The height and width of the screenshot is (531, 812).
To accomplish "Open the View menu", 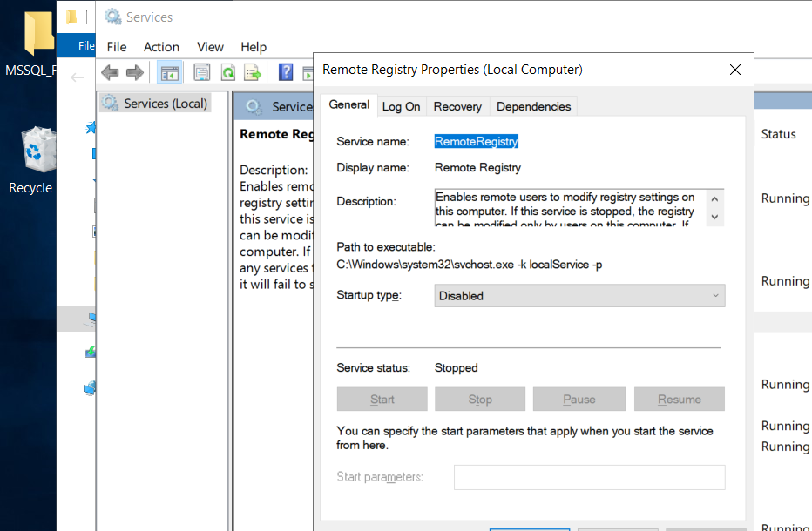I will pyautogui.click(x=210, y=47).
